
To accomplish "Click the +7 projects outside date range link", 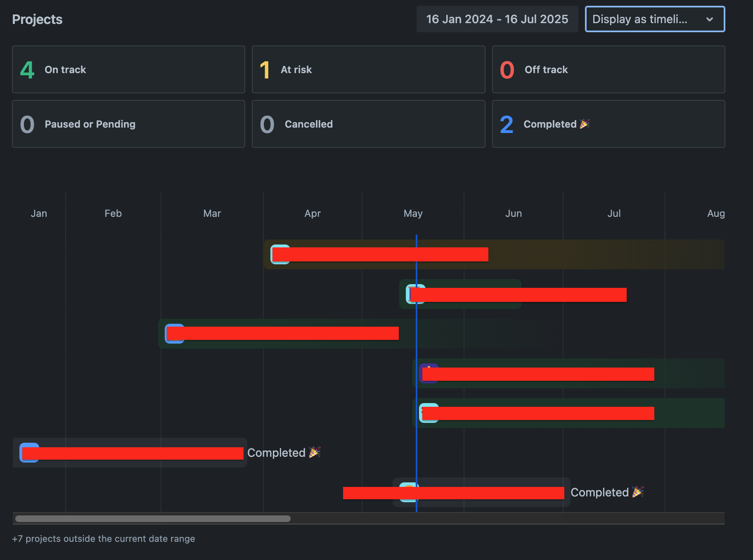I will pos(104,539).
